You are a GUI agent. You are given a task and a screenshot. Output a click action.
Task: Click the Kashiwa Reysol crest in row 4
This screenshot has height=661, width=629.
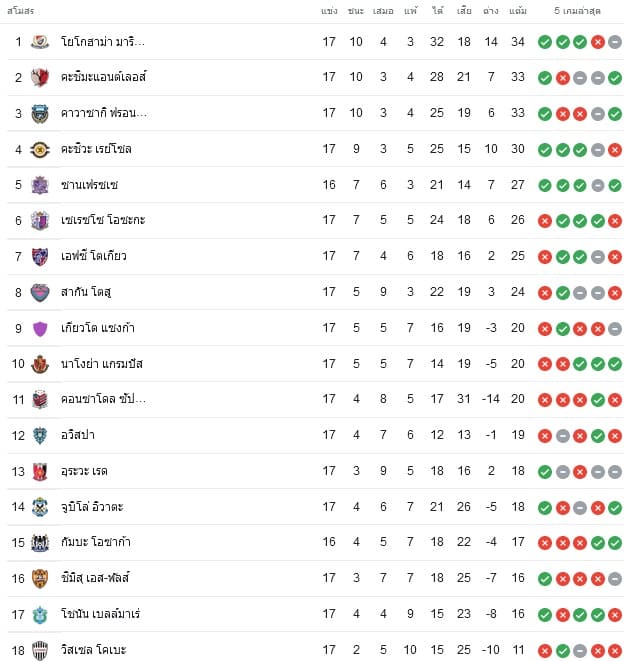[x=40, y=149]
